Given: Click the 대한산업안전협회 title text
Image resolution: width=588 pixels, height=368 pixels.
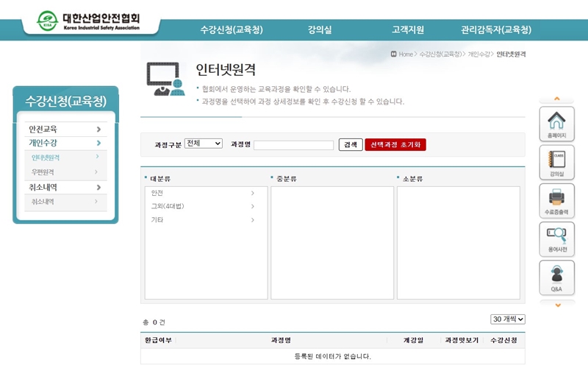Looking at the screenshot, I should [x=101, y=18].
